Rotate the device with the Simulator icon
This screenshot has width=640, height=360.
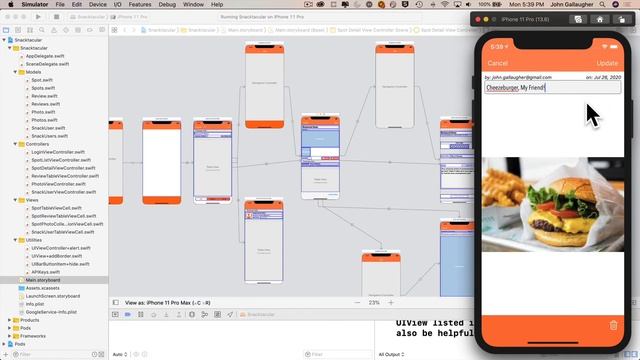622,19
